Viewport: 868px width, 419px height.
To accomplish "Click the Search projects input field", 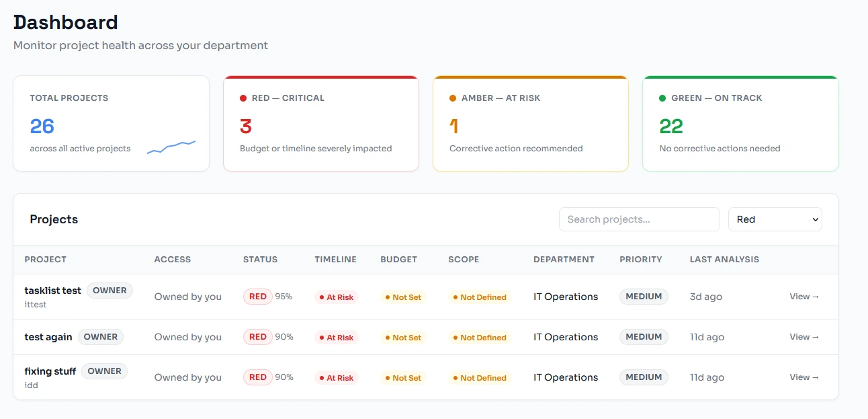I will coord(639,219).
